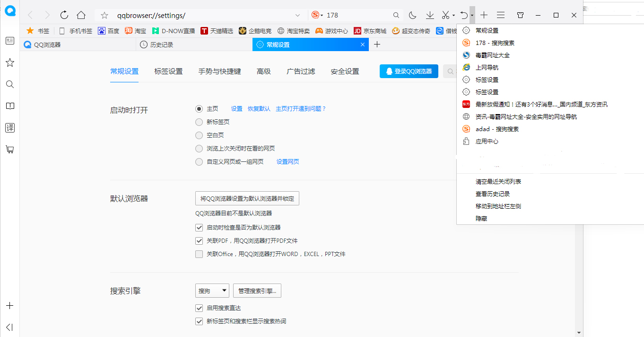This screenshot has width=644, height=337.
Task: Expand the address bar dropdown arrow
Action: tap(297, 15)
